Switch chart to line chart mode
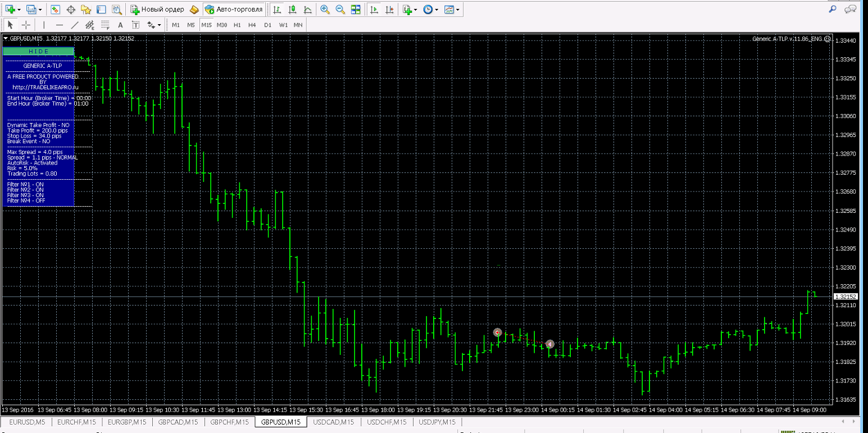The height and width of the screenshot is (433, 868). point(308,10)
